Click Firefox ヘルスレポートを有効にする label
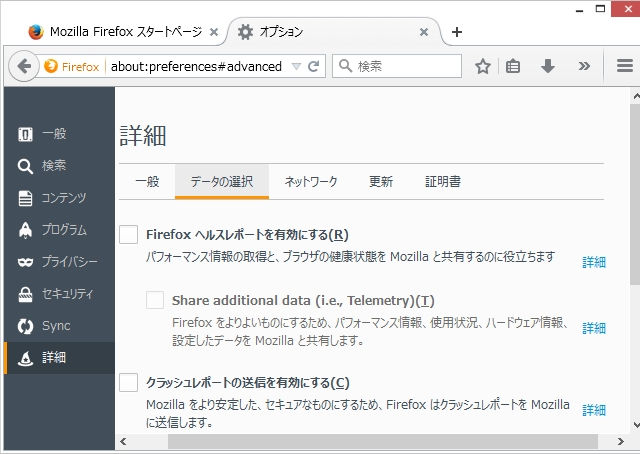 247,235
